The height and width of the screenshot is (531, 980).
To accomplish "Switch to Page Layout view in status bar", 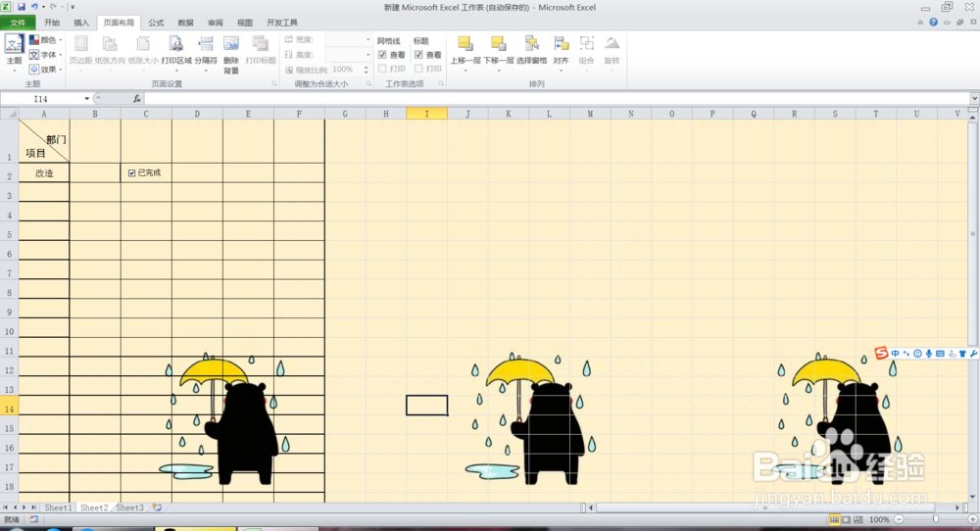I will click(847, 520).
